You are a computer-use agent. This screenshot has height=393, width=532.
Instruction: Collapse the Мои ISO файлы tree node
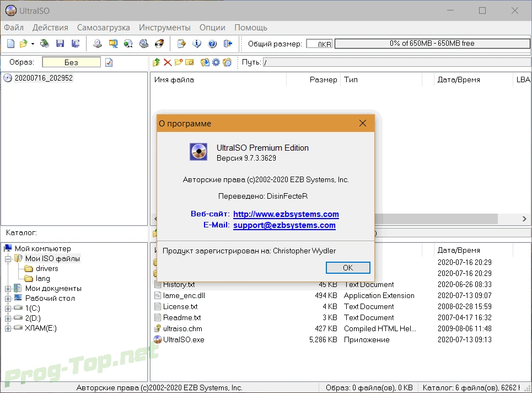[x=8, y=259]
